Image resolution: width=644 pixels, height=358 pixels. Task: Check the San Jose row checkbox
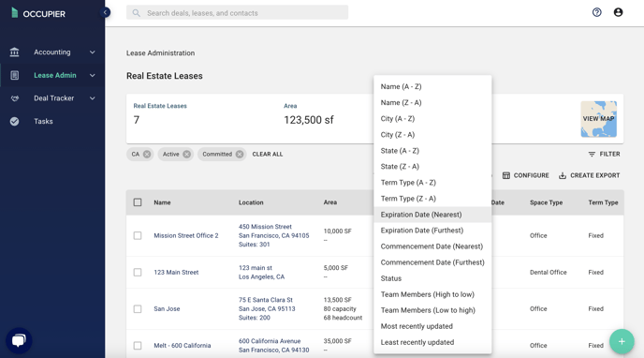138,308
